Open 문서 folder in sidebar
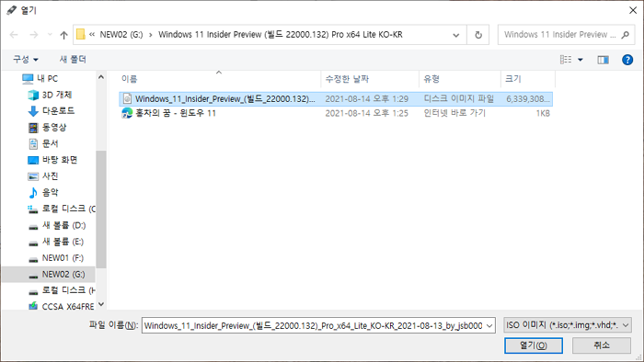644x362 pixels. click(x=43, y=143)
